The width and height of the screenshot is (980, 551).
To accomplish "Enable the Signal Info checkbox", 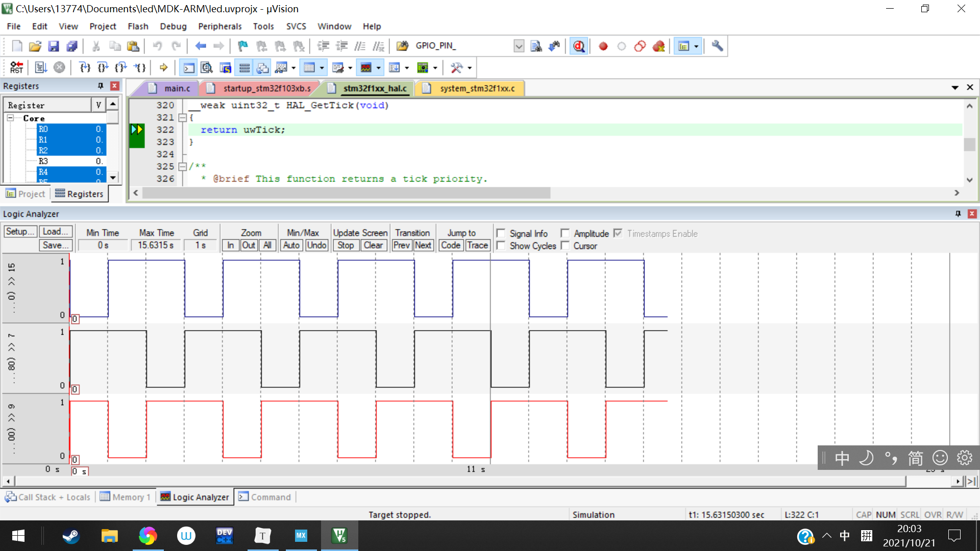I will coord(501,233).
